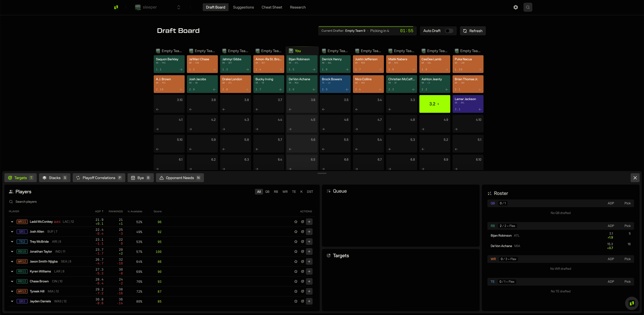The height and width of the screenshot is (315, 644).
Task: Mark Jonathan Taylor as a target
Action: pyautogui.click(x=303, y=252)
